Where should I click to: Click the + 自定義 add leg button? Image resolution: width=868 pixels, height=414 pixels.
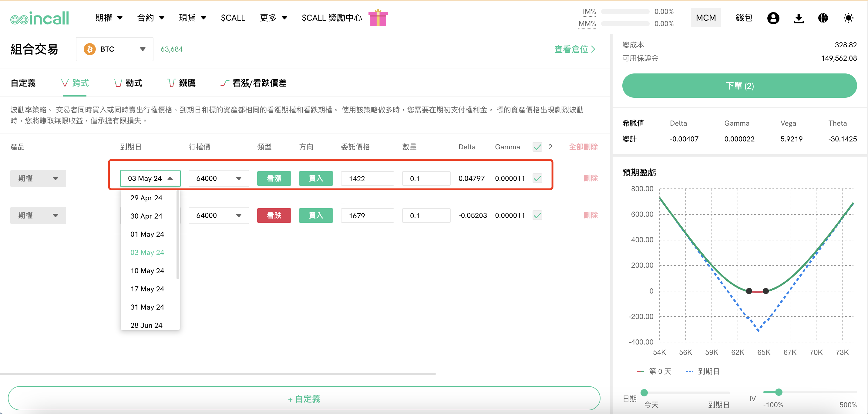(304, 399)
